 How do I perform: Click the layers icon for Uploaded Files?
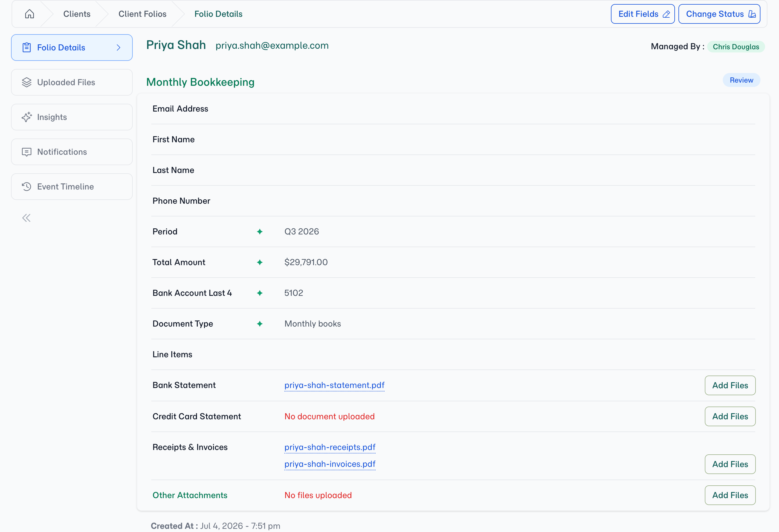[26, 82]
